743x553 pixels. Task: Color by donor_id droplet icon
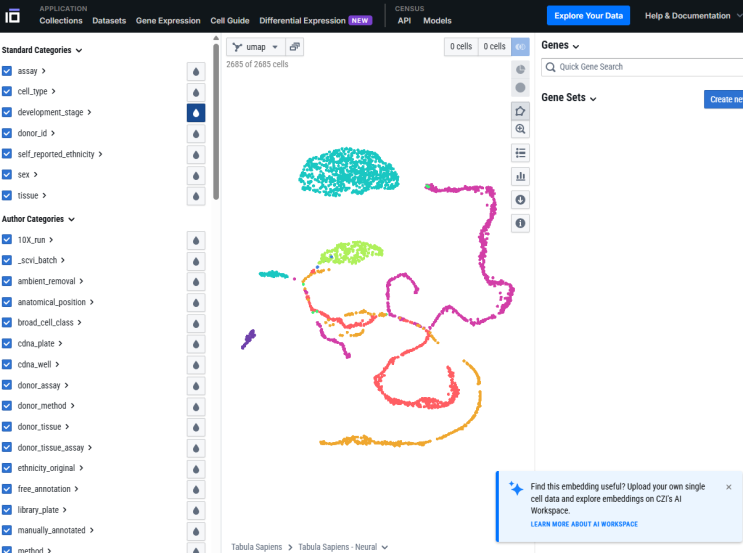[196, 134]
